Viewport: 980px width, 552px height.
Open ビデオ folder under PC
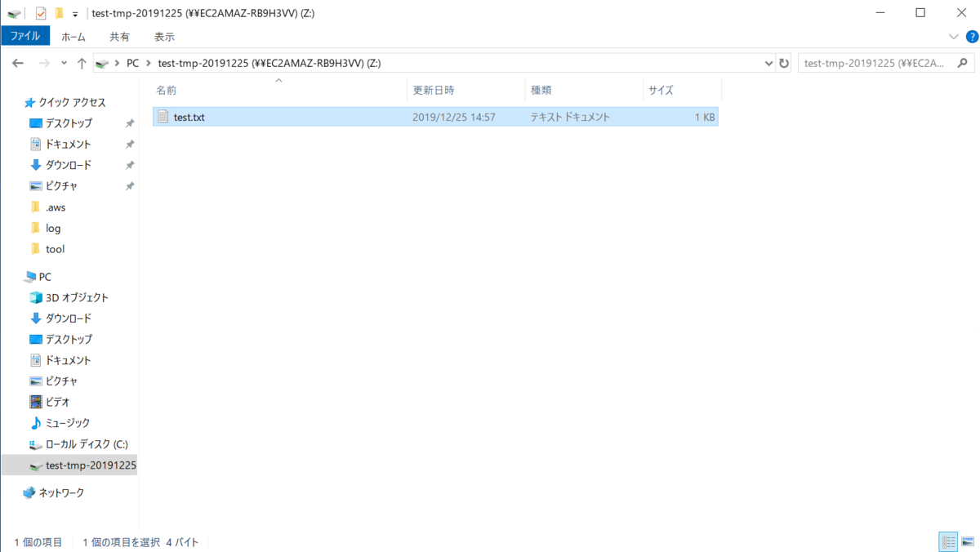click(57, 402)
